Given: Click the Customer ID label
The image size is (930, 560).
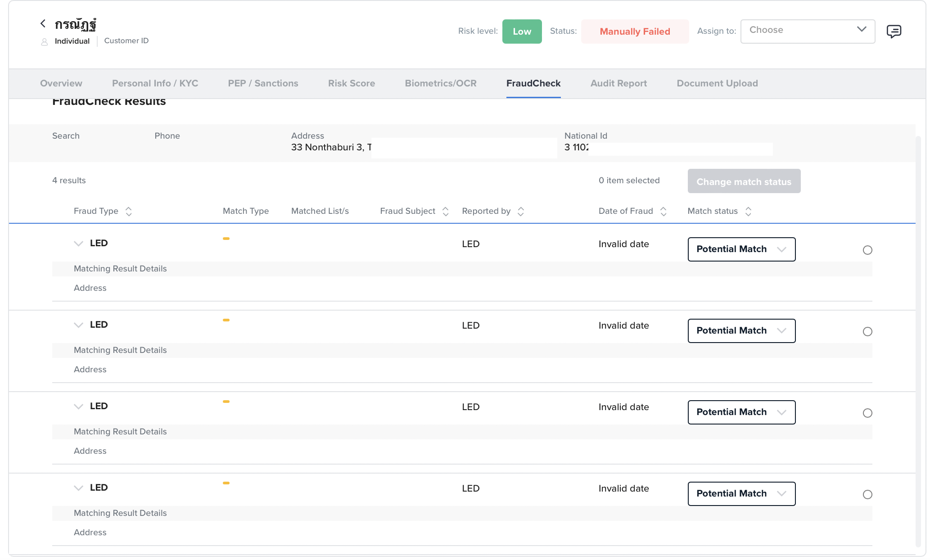Looking at the screenshot, I should [x=126, y=41].
